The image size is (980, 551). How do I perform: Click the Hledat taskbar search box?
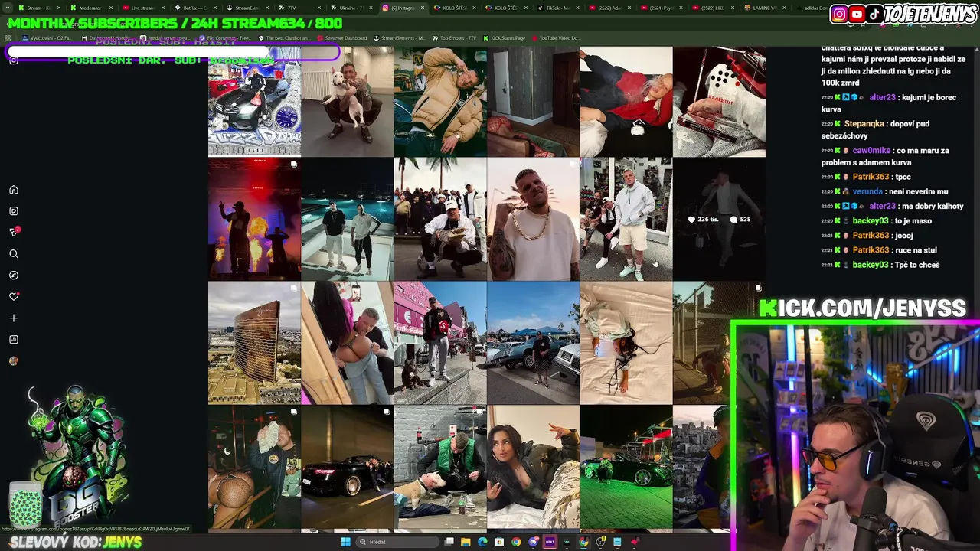(397, 542)
